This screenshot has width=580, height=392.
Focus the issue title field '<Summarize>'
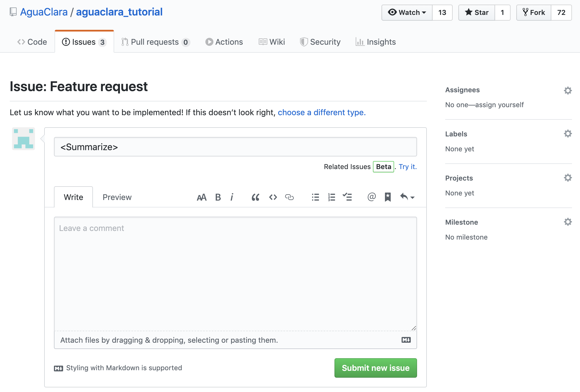tap(235, 147)
